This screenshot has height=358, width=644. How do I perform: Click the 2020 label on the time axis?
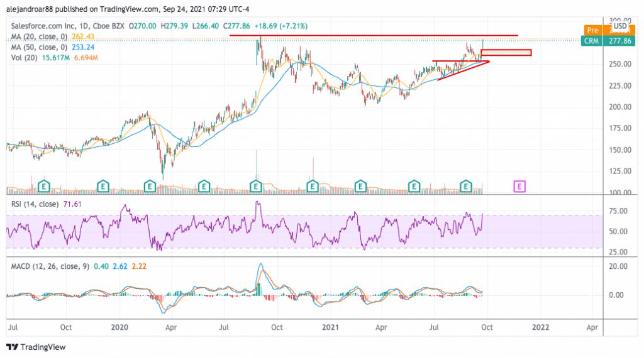119,327
